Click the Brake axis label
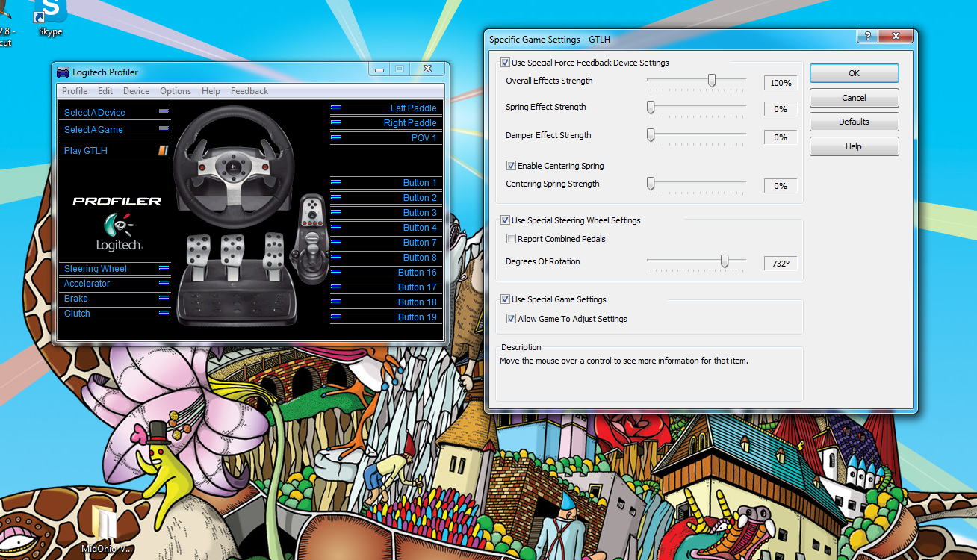 (75, 299)
